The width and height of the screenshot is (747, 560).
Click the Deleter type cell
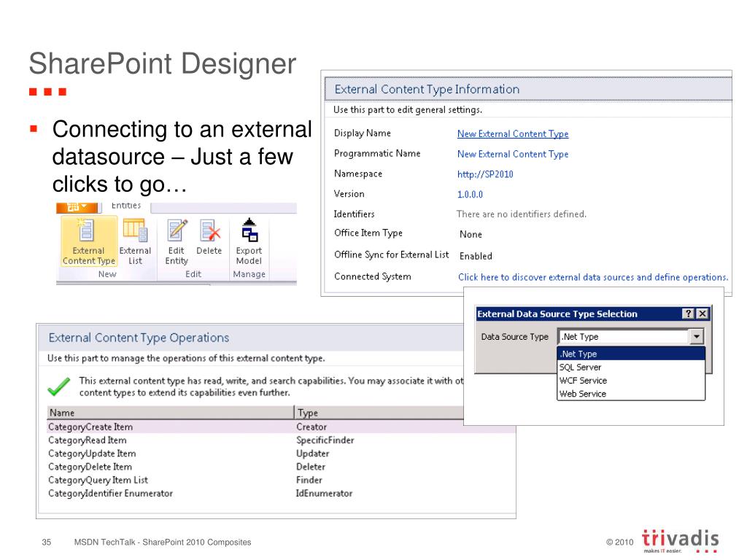pos(311,467)
